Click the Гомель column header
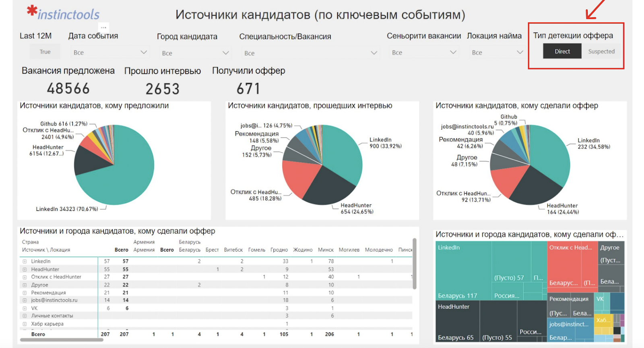Image resolution: width=644 pixels, height=348 pixels. [257, 250]
